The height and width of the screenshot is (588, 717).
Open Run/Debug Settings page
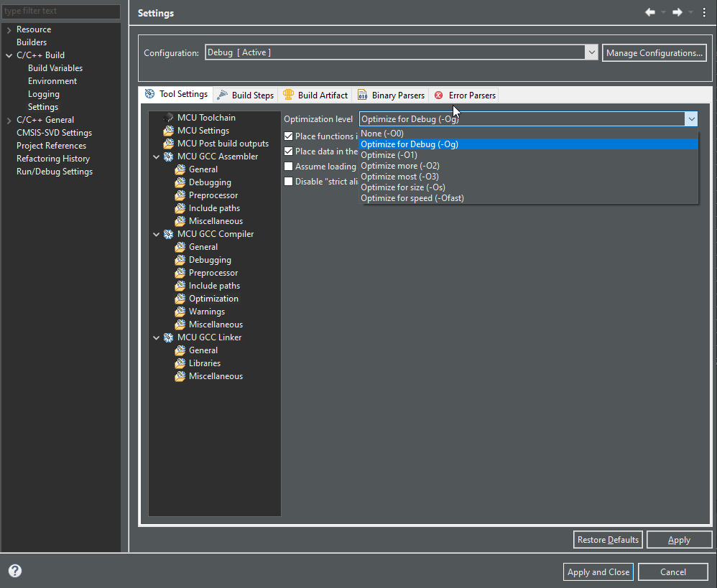click(55, 172)
